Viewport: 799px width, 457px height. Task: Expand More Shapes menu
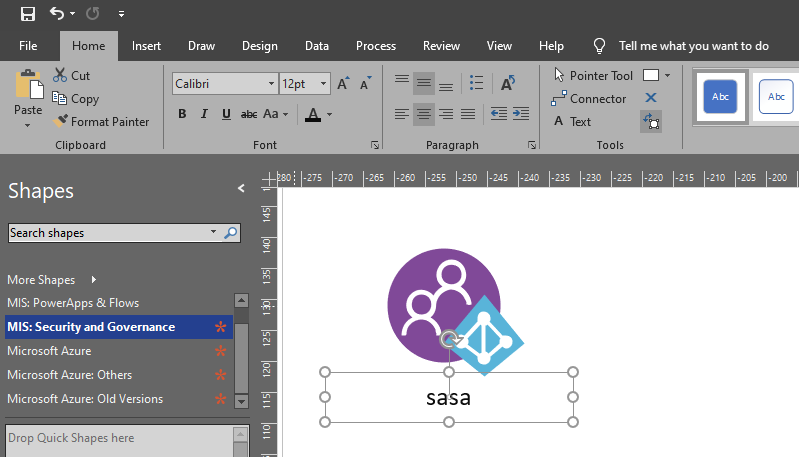[52, 280]
